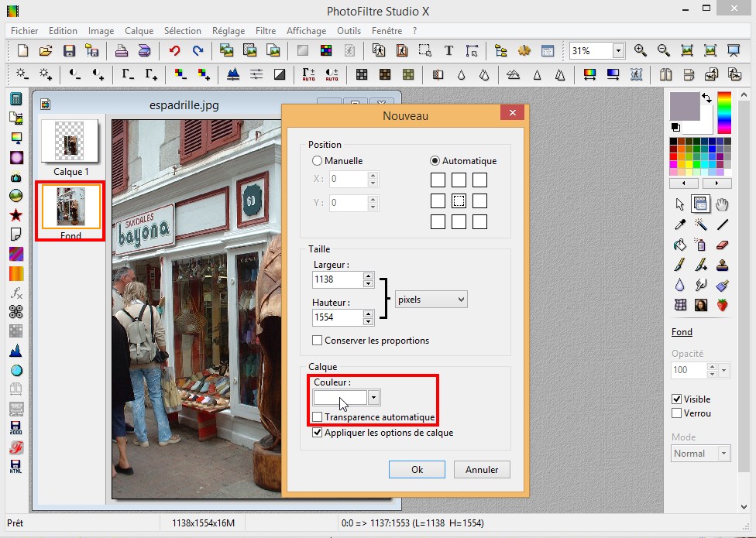
Task: Open the Outils menu
Action: [x=349, y=31]
